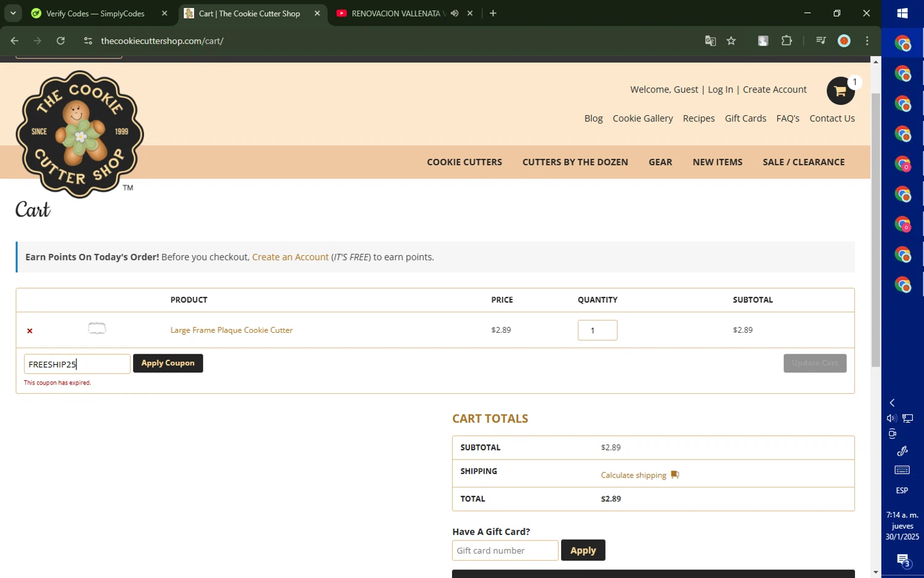Screen dimensions: 924x578
Task: View site information icon in address bar
Action: click(x=88, y=41)
